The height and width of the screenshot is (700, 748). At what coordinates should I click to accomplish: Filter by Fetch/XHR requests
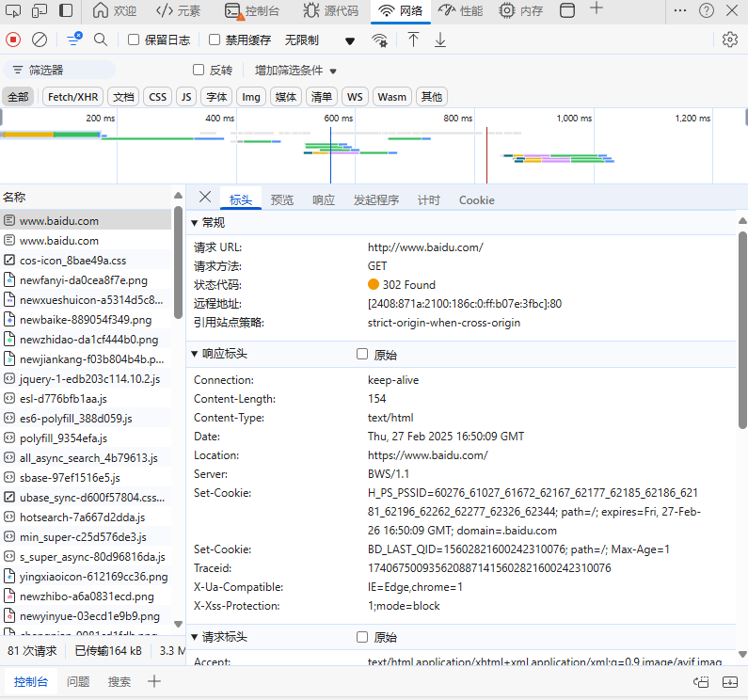(73, 97)
